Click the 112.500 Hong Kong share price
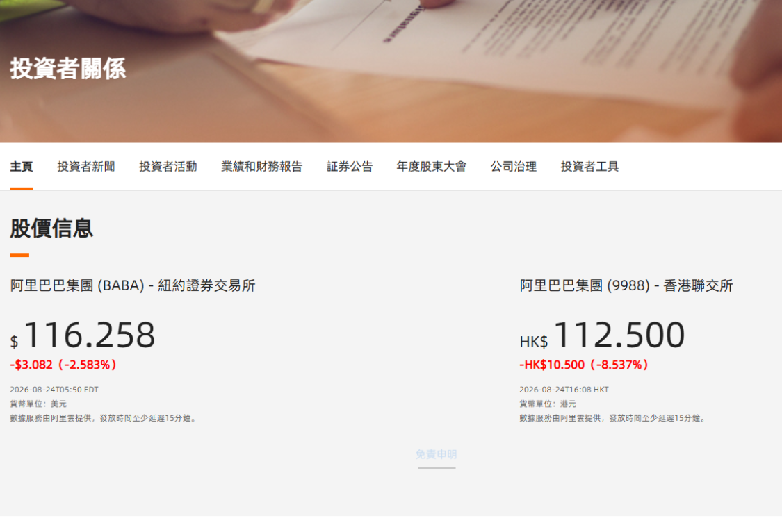 click(619, 335)
